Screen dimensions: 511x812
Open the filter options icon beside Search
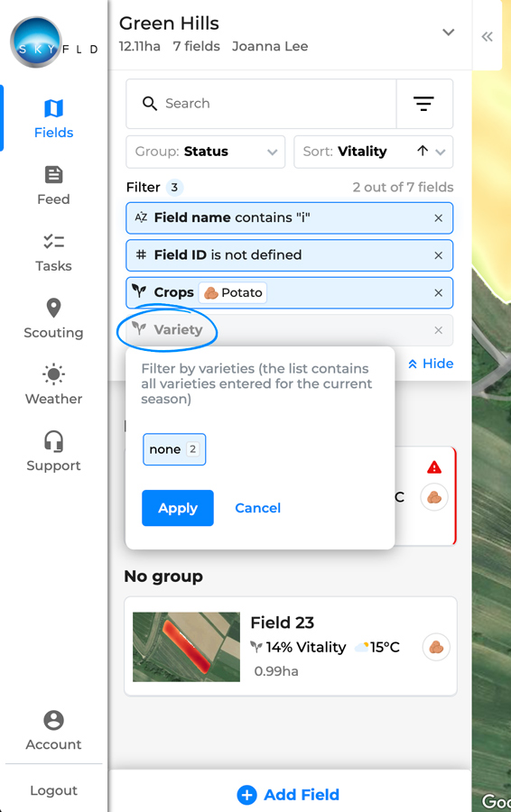tap(424, 104)
